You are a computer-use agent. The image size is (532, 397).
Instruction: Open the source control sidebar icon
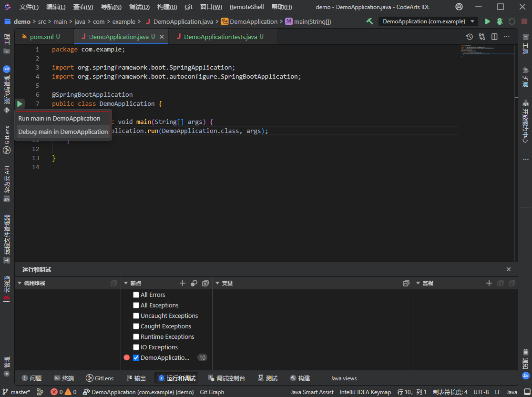(7, 86)
